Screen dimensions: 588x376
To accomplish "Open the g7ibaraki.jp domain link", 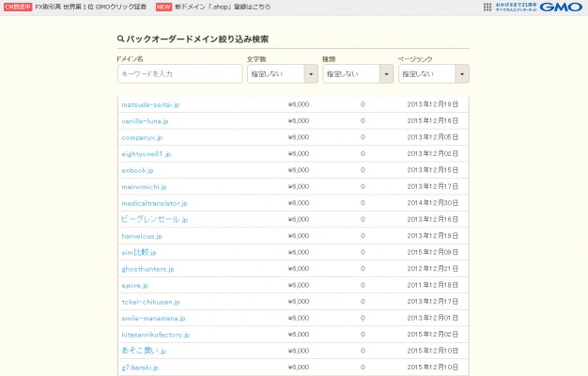I will 140,368.
